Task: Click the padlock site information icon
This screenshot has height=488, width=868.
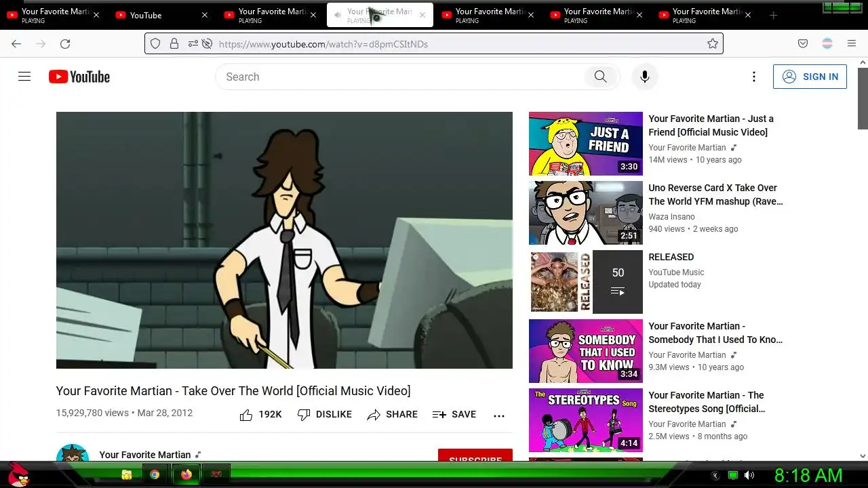Action: [174, 43]
